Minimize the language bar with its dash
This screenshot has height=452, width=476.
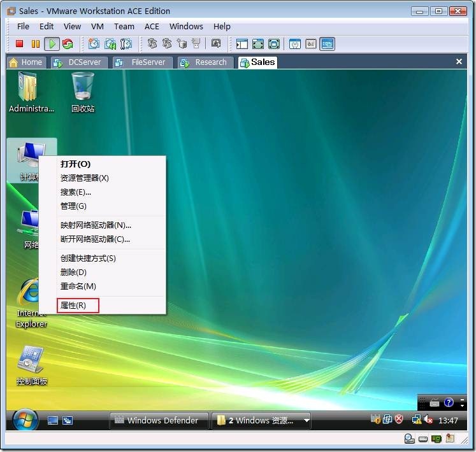click(463, 400)
